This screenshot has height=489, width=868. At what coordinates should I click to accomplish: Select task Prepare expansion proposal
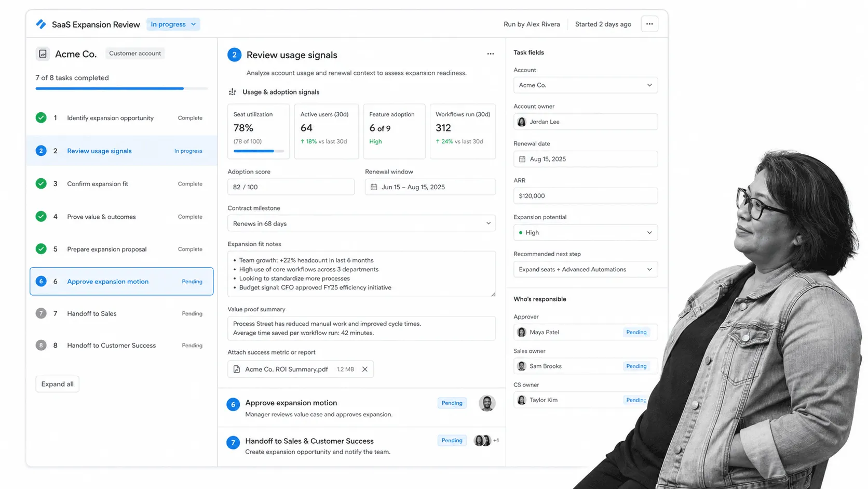click(121, 249)
